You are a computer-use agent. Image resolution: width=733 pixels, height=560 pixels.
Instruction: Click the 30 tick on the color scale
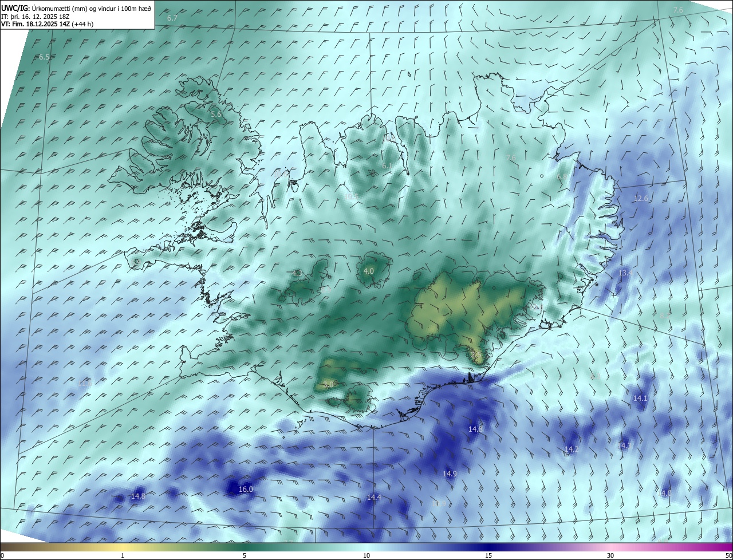pyautogui.click(x=610, y=556)
